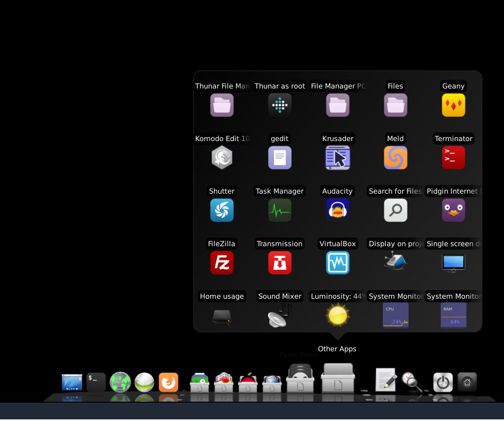The image size is (504, 421).
Task: Open the notepad with pencil dock icon
Action: [386, 380]
